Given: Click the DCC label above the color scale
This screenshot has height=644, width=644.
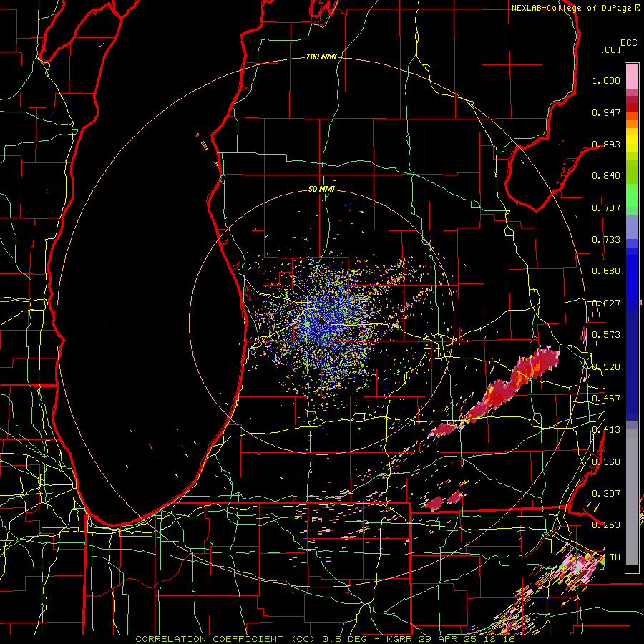Looking at the screenshot, I should coord(629,43).
